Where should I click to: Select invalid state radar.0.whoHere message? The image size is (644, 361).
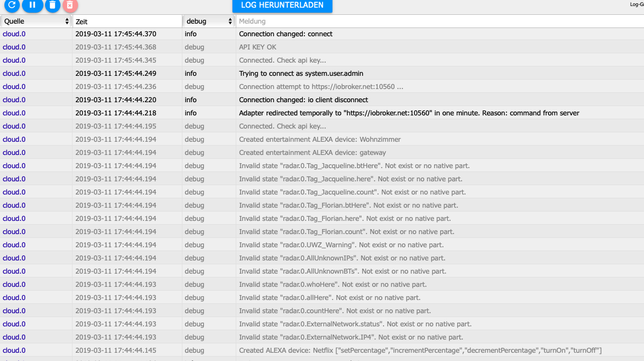tap(332, 285)
